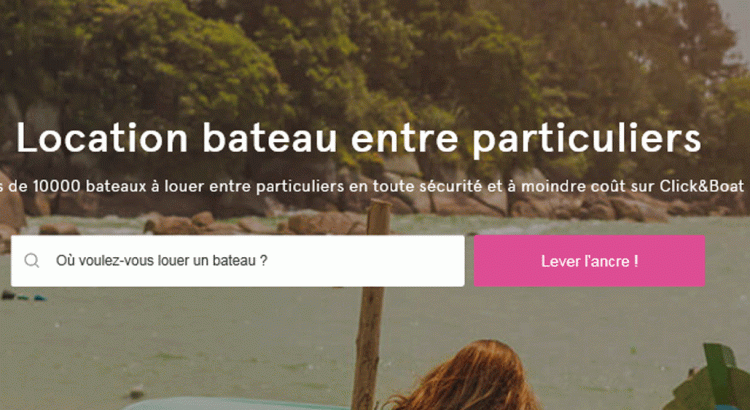Focus the "Où voulez-vous louer un bateau ?" field
Image resolution: width=750 pixels, height=410 pixels.
click(x=238, y=261)
